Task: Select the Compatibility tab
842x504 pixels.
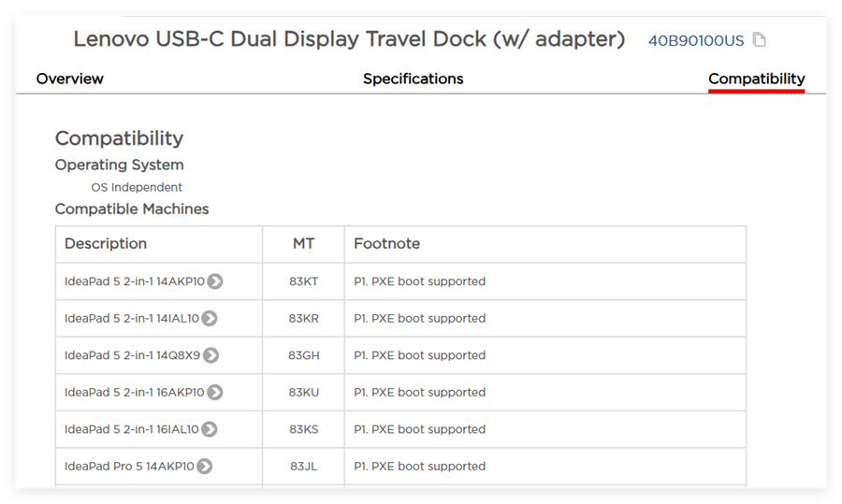Action: point(756,79)
